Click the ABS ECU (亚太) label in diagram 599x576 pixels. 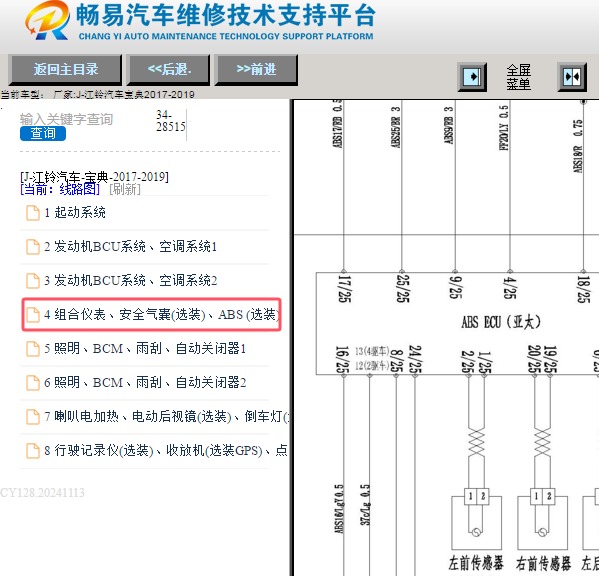[501, 322]
